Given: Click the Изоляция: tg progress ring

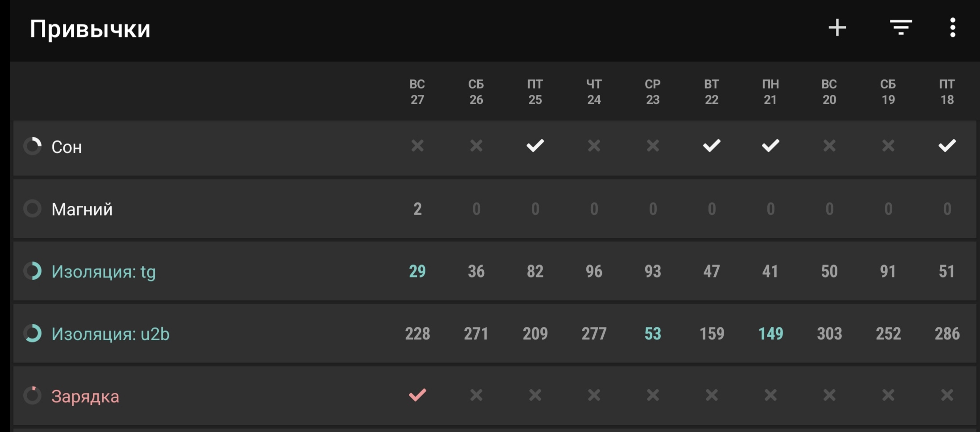Looking at the screenshot, I should tap(33, 271).
